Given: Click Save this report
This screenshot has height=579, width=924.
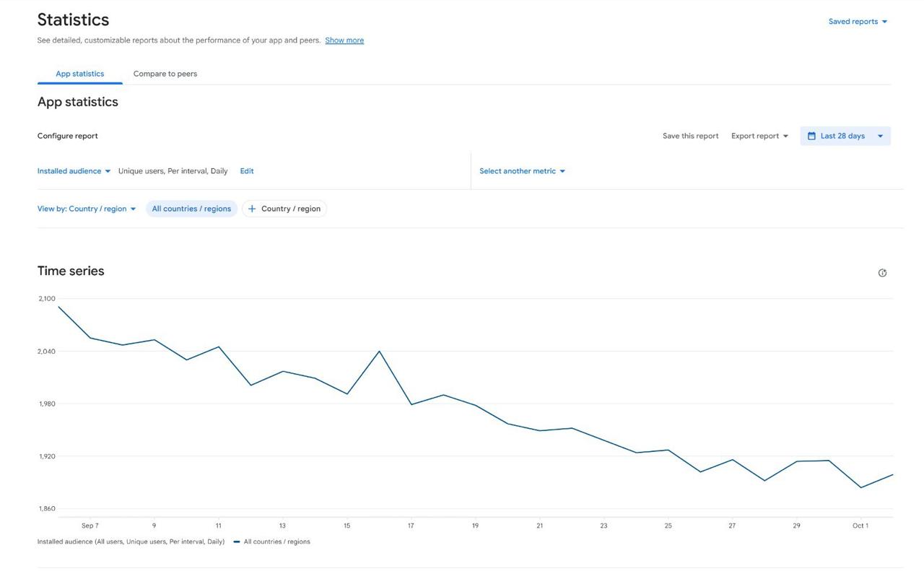Looking at the screenshot, I should coord(690,136).
